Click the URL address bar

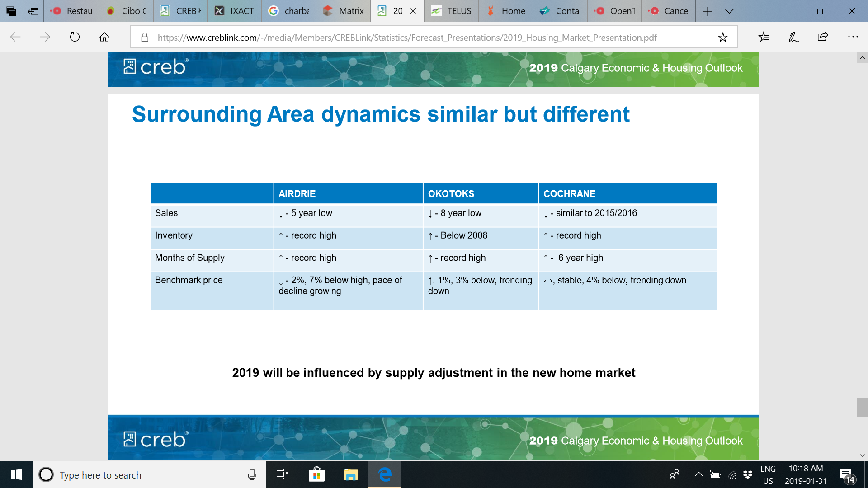[407, 37]
